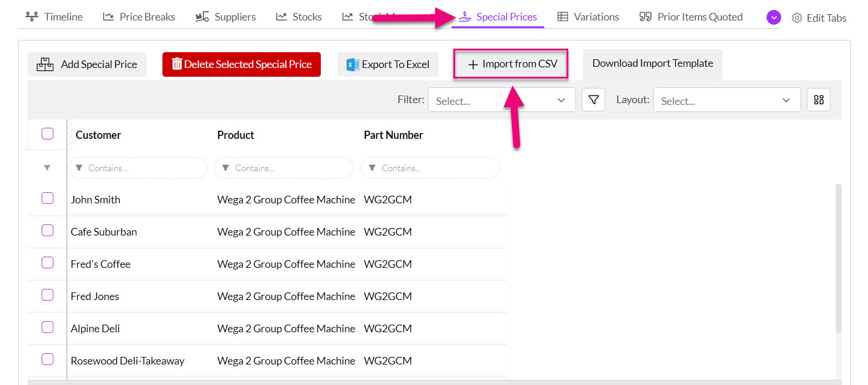Image resolution: width=868 pixels, height=385 pixels.
Task: Tick the checkbox for John Smith row
Action: [x=48, y=198]
